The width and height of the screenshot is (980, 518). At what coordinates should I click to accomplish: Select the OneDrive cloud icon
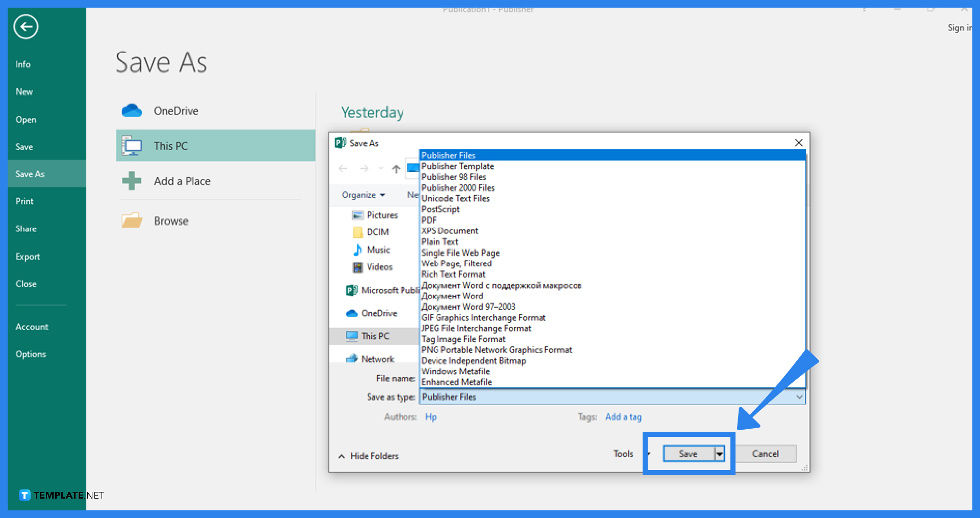pyautogui.click(x=132, y=110)
